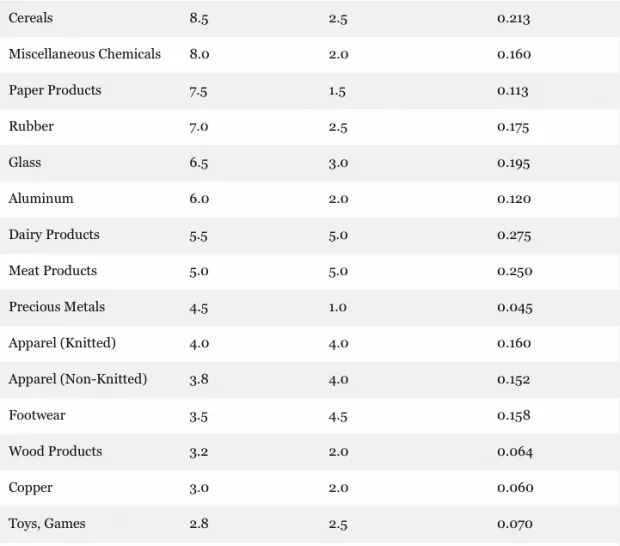Click the Glass row label
Screen dimensions: 620x546
point(25,162)
